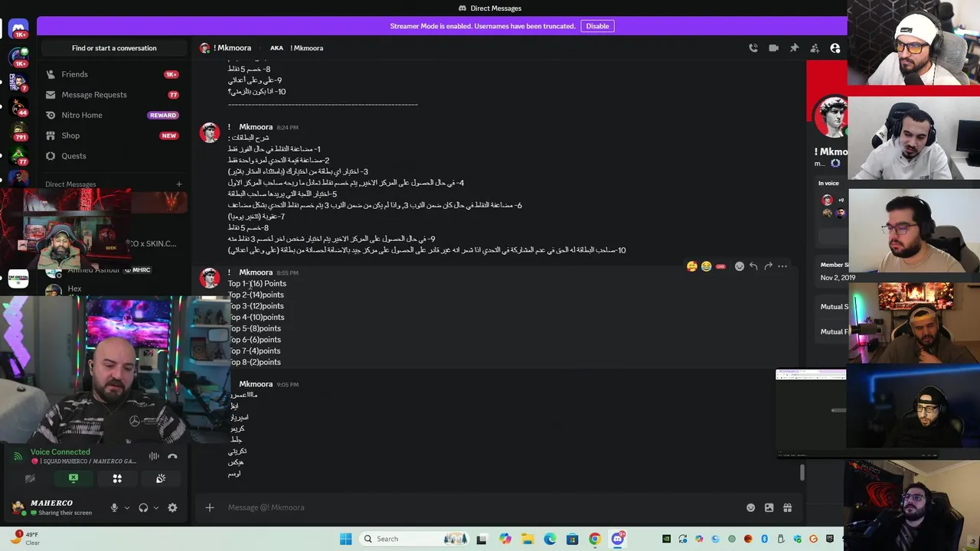Click the Mkmoora username at 8:55 PM

pos(256,272)
